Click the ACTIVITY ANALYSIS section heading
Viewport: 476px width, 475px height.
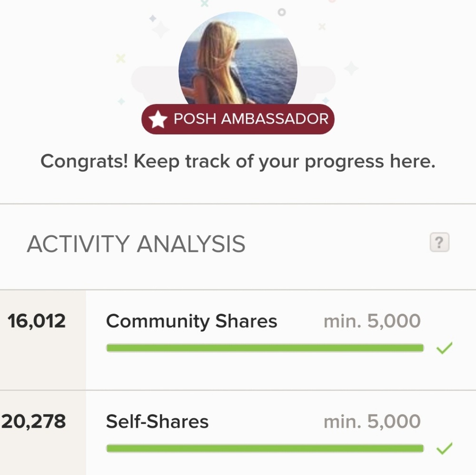[x=136, y=244]
